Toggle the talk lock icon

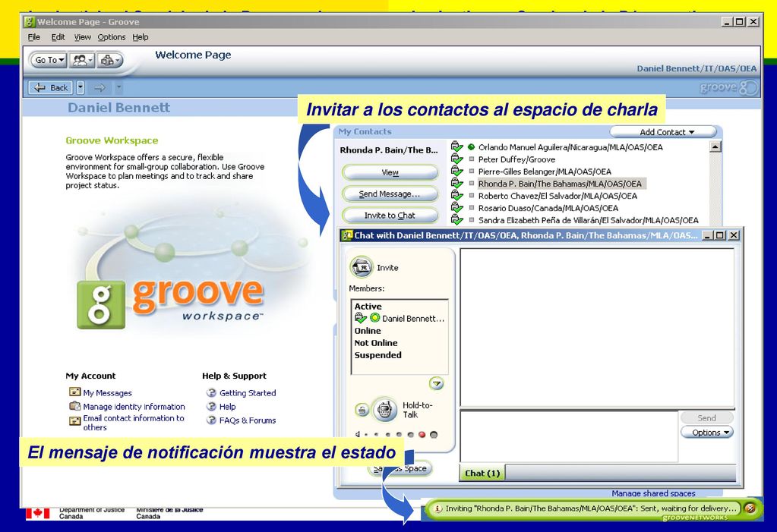click(362, 410)
